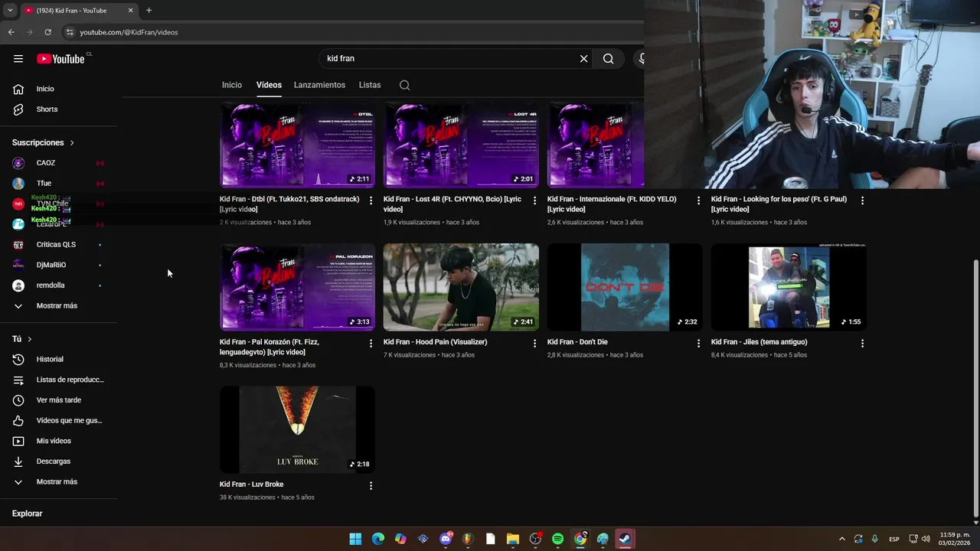Viewport: 980px width, 551px height.
Task: Play the Don't Die video thumbnail
Action: [625, 287]
